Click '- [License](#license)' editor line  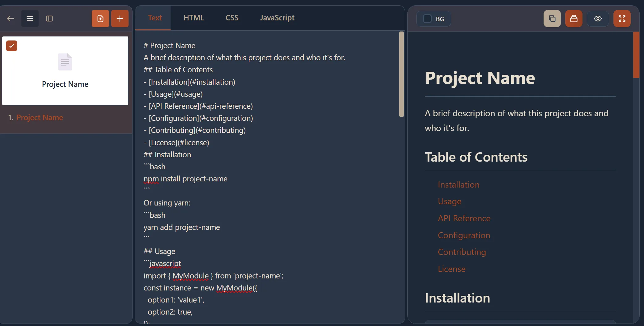[176, 142]
